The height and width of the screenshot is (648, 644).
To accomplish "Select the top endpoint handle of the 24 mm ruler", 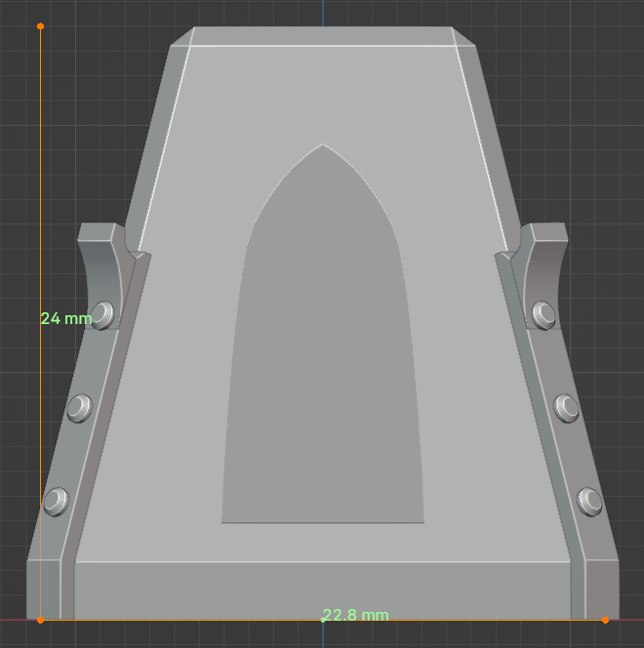I will pos(40,26).
